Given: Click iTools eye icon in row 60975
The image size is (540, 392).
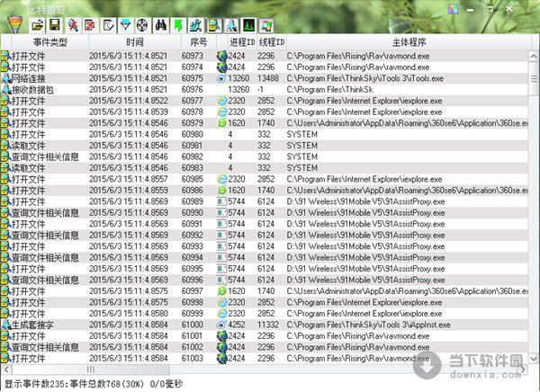Looking at the screenshot, I should tap(221, 78).
